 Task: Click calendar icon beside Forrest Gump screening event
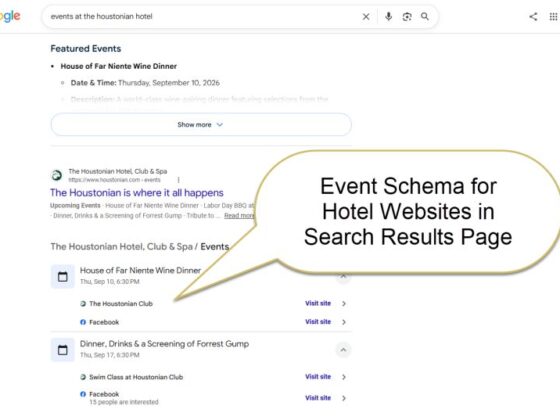[63, 350]
